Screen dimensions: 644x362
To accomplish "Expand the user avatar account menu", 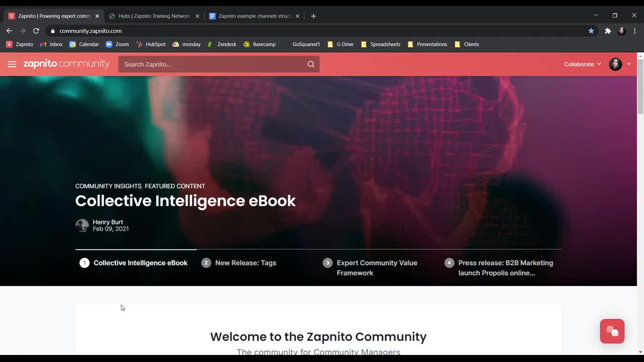I will tap(620, 64).
